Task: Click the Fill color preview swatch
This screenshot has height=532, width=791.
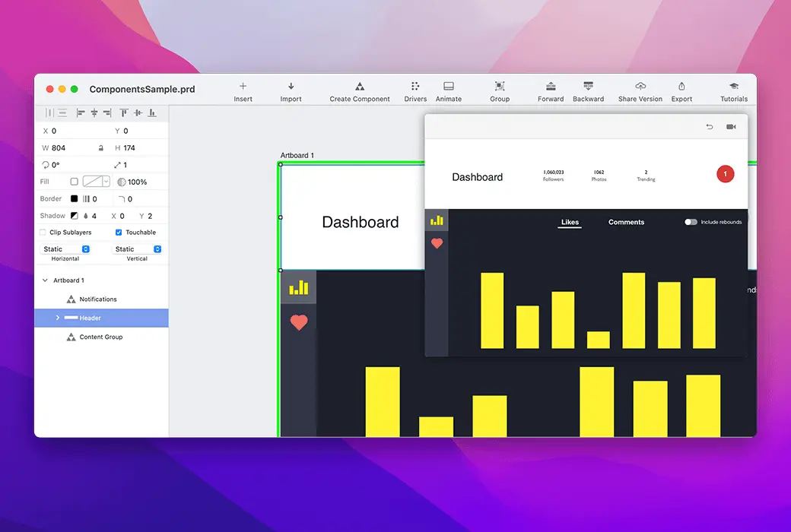Action: coord(92,182)
